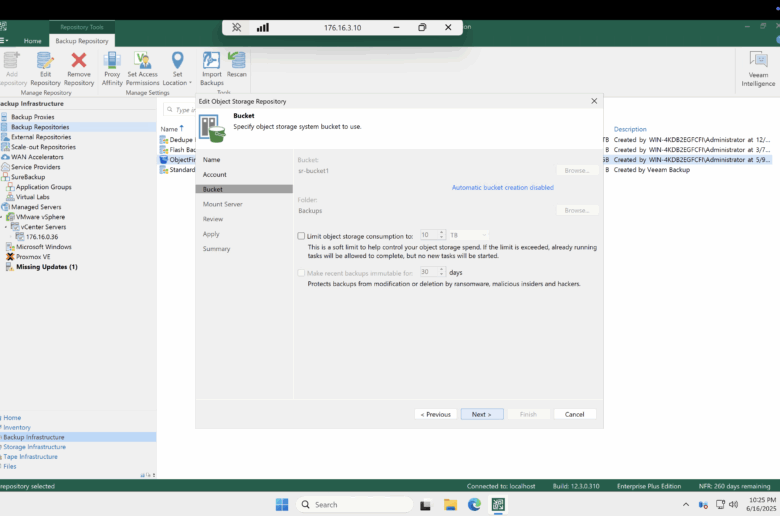
Task: Open the Inventory navigation view
Action: pyautogui.click(x=17, y=427)
